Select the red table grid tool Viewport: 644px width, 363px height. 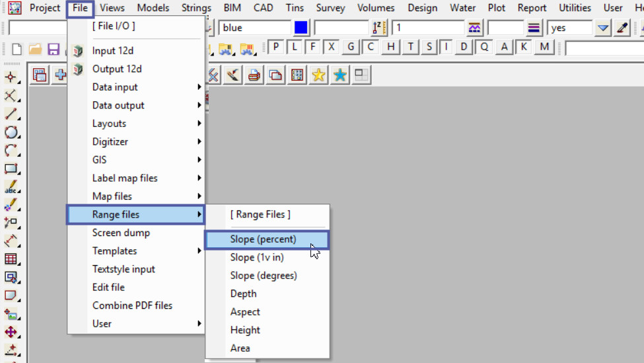coord(11,259)
